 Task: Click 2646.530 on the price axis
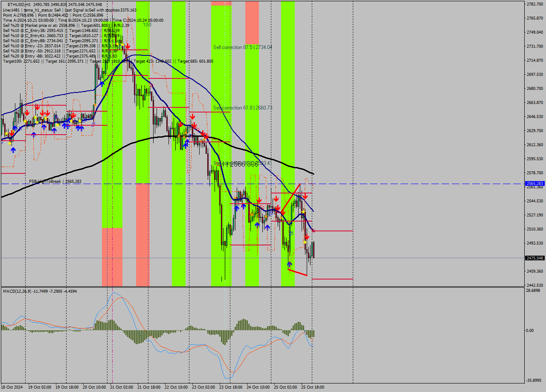coord(534,116)
